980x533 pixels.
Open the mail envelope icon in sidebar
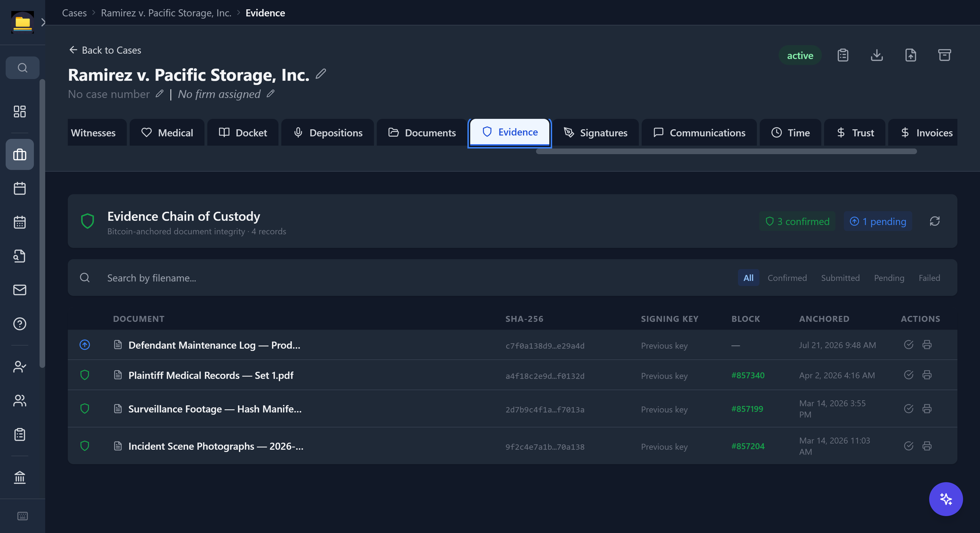click(x=20, y=290)
